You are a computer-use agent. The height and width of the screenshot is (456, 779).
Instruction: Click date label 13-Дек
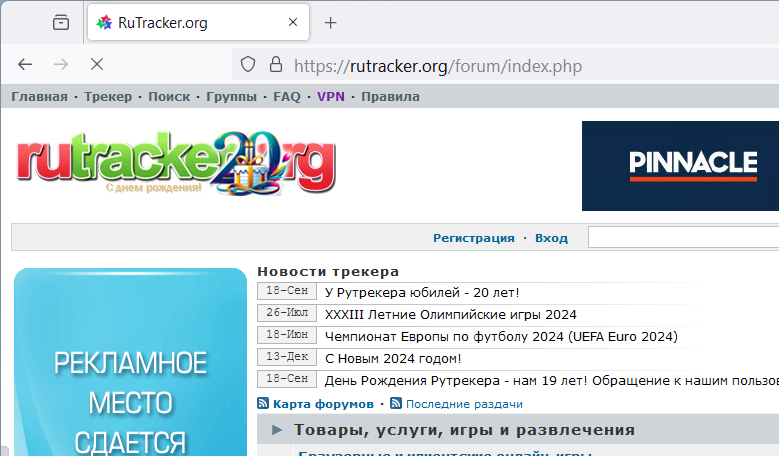(x=287, y=356)
